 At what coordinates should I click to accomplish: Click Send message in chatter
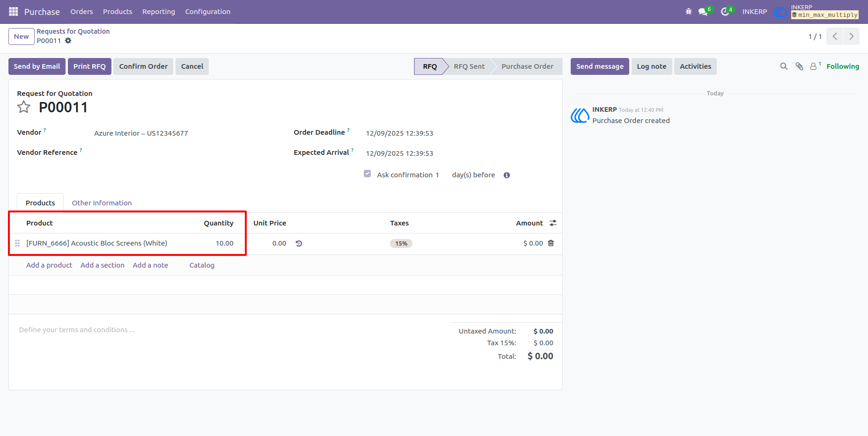[x=600, y=66]
